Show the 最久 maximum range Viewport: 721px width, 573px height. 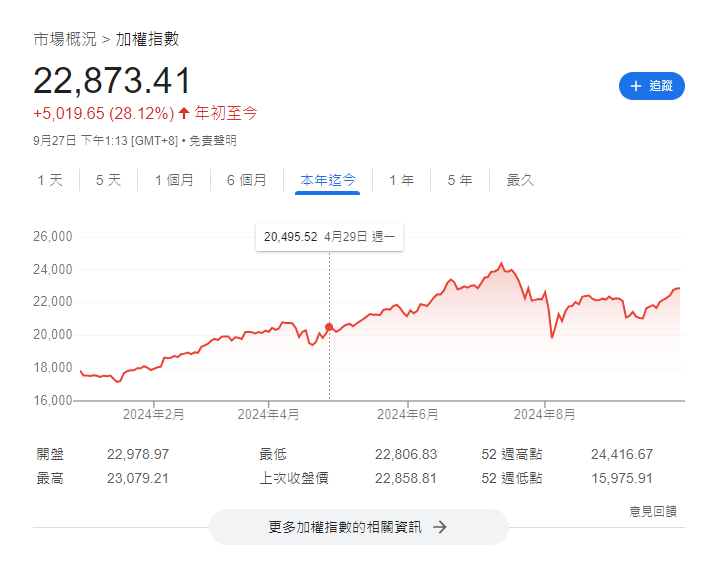click(521, 180)
